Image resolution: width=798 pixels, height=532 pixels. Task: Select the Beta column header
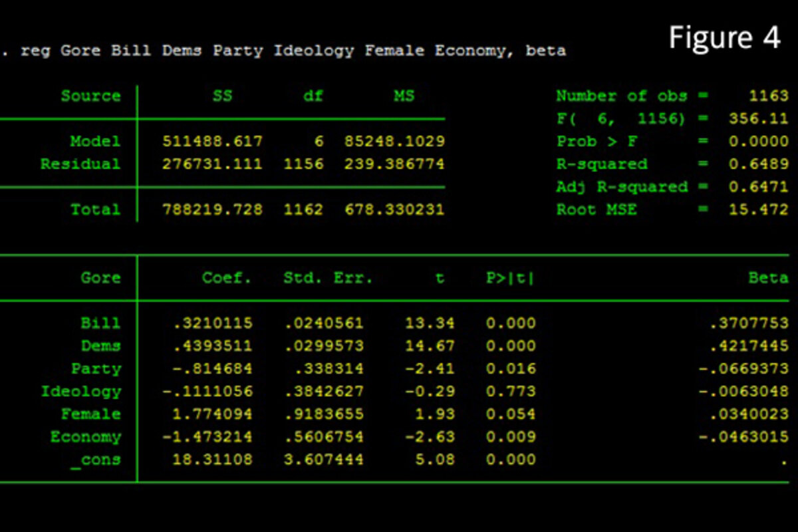768,278
